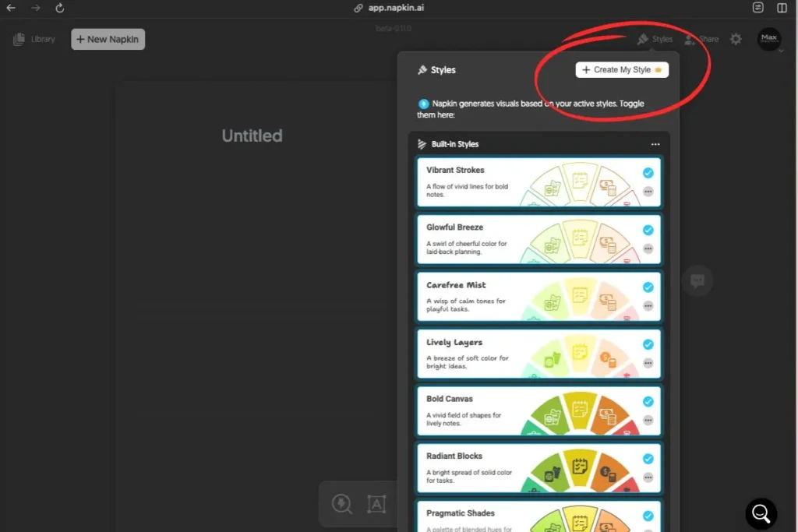Select the Vibrant Strokes style preview
798x532 pixels.
point(579,184)
